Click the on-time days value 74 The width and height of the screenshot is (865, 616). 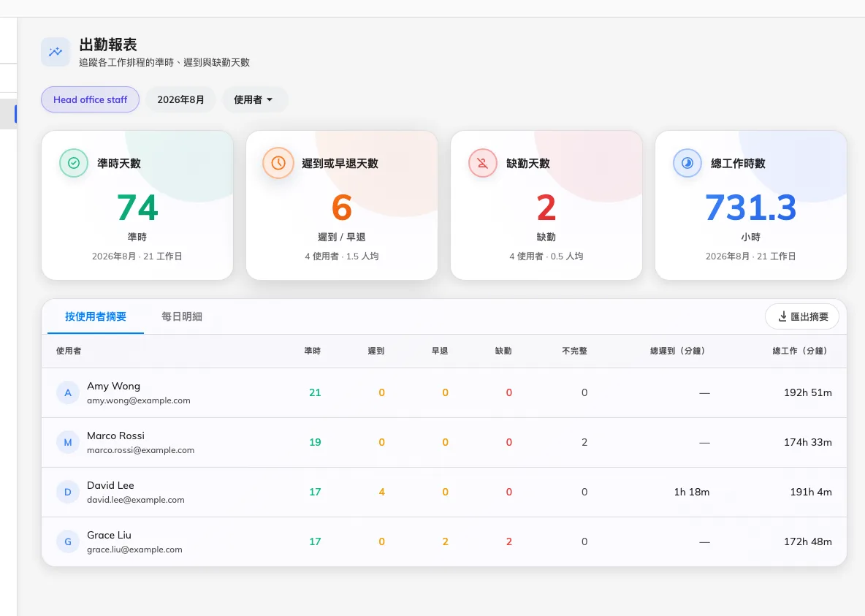[x=137, y=208]
